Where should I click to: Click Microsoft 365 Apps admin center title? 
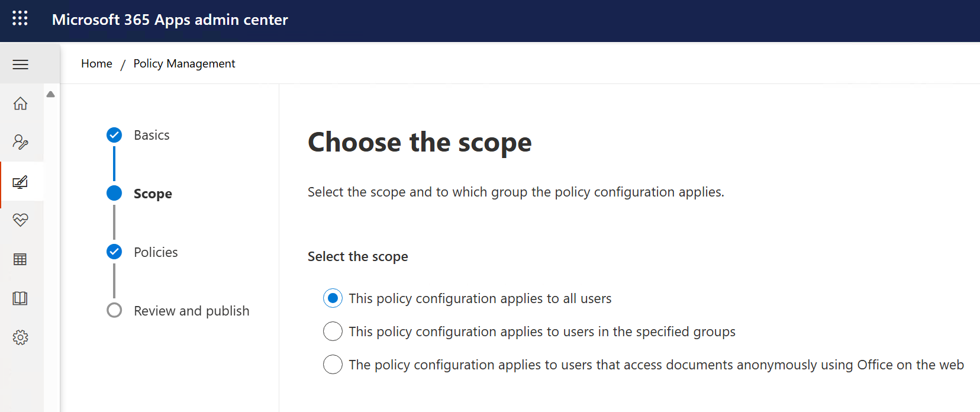[x=170, y=20]
